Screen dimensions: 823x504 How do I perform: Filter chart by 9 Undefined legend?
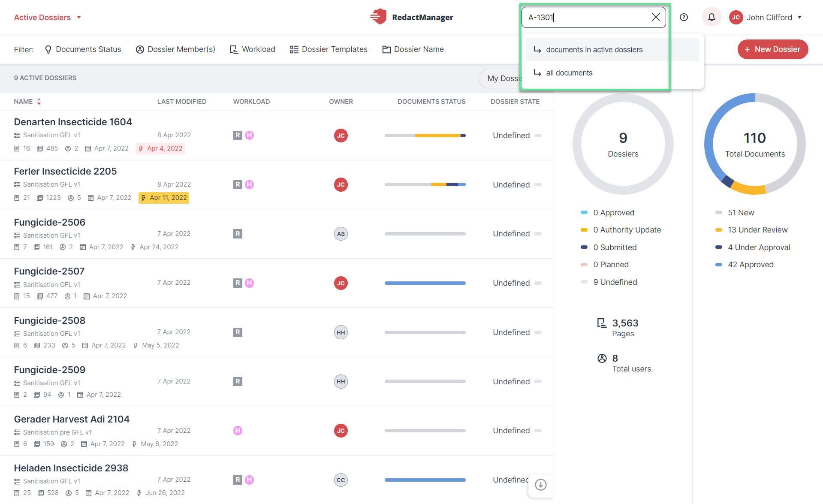tap(609, 282)
